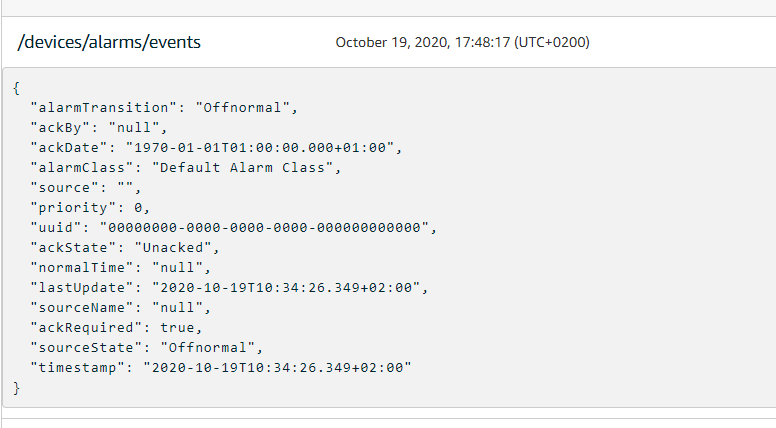Click the normalTime null line
The height and width of the screenshot is (428, 776).
pos(121,267)
